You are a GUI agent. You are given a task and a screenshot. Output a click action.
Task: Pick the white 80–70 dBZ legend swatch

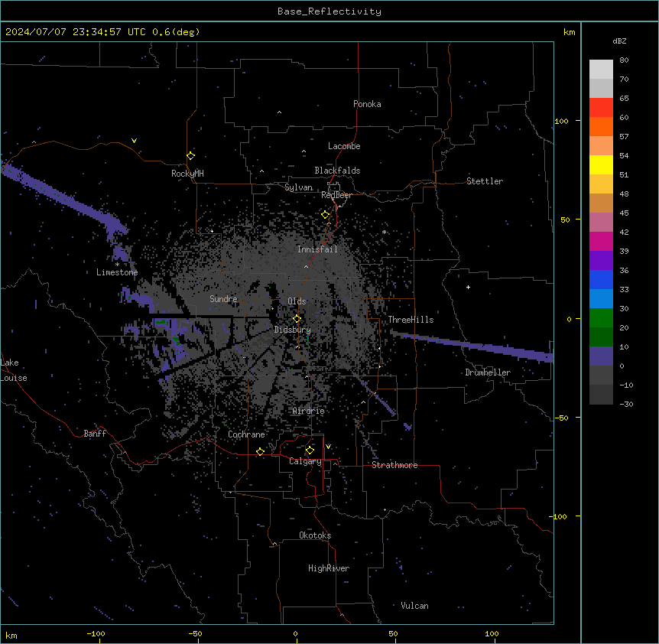coord(601,70)
